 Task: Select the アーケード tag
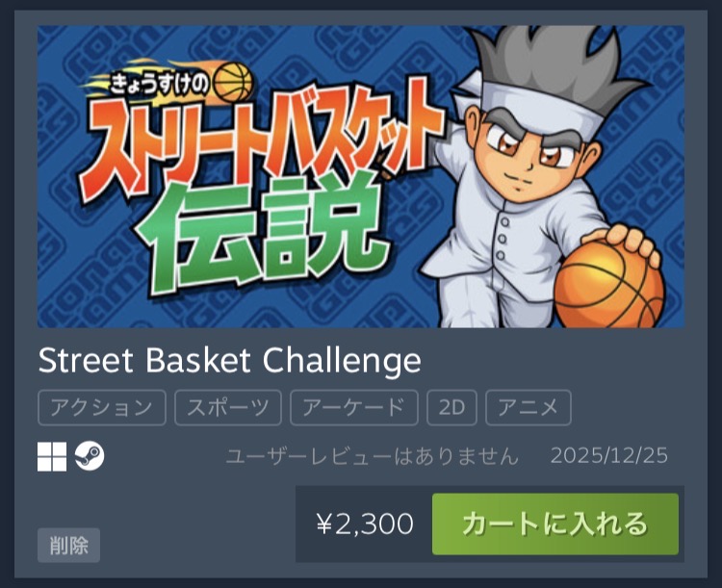tap(354, 407)
